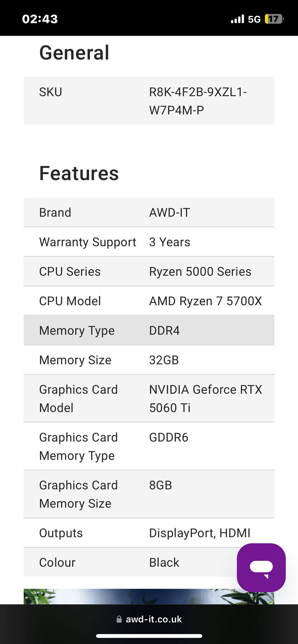Click the SKU code R8K-4F2B-9XZL1-W7P4M-P
Viewport: 298px width, 644px height.
198,101
